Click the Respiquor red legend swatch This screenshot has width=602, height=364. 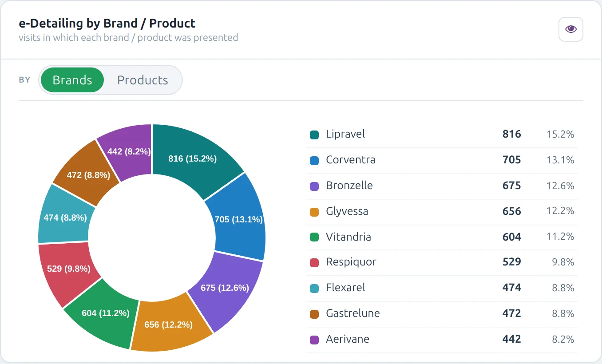pyautogui.click(x=314, y=262)
